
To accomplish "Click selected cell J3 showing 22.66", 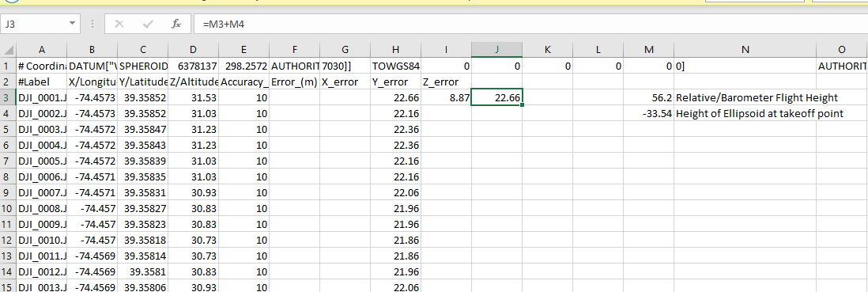I will (x=496, y=98).
